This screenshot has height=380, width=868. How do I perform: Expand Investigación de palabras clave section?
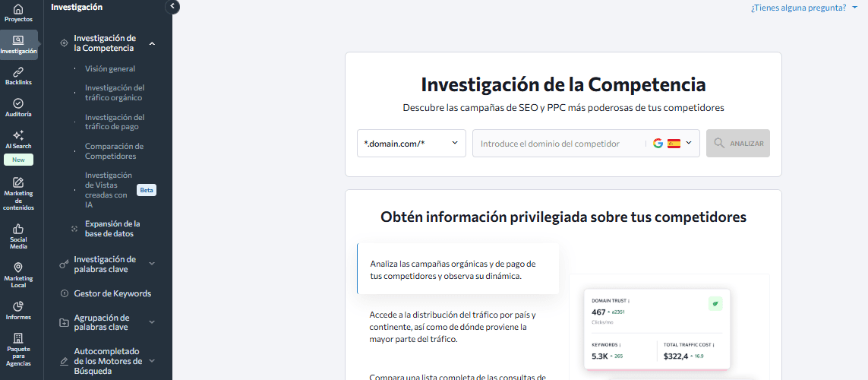152,264
